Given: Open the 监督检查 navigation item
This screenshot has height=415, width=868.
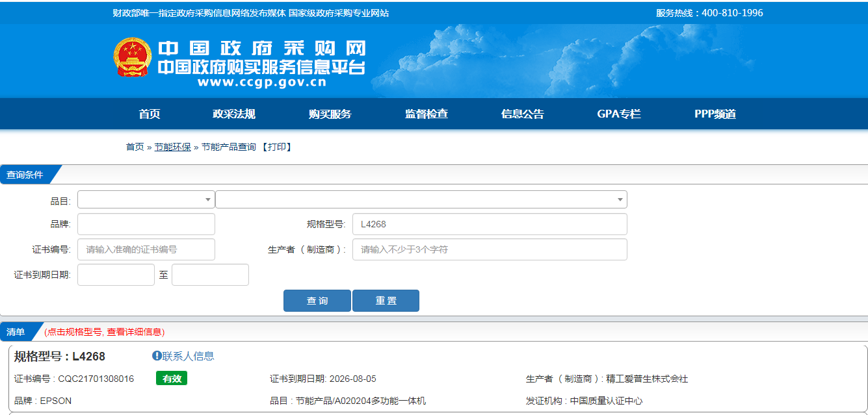Looking at the screenshot, I should tap(427, 114).
